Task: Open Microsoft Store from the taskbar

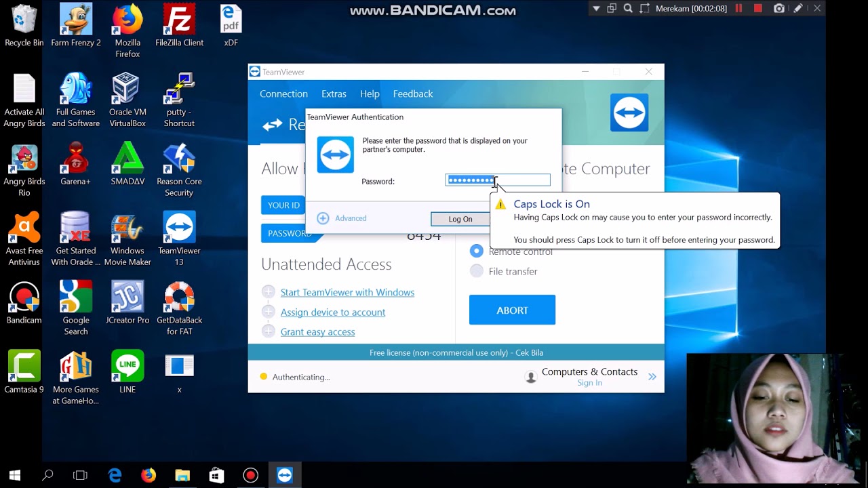Action: (x=216, y=475)
